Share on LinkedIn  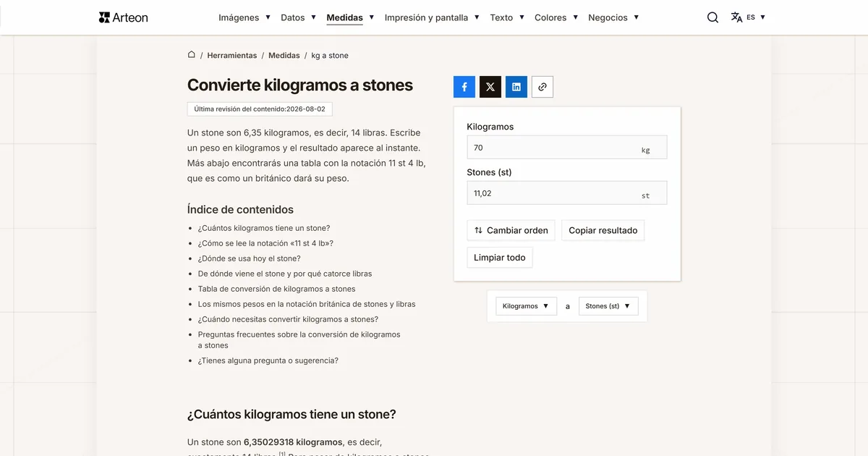coord(516,87)
